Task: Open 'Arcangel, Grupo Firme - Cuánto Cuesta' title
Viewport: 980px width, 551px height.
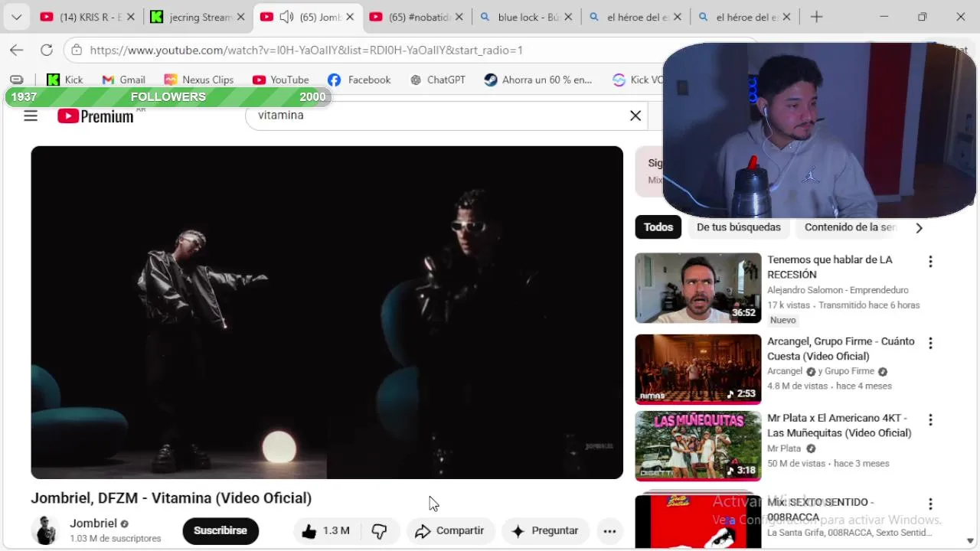Action: click(x=841, y=349)
